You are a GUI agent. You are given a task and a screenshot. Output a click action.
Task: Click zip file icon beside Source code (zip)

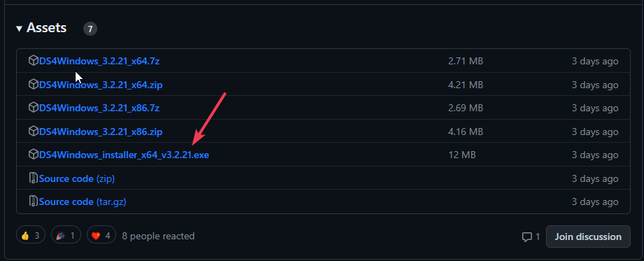pos(34,178)
